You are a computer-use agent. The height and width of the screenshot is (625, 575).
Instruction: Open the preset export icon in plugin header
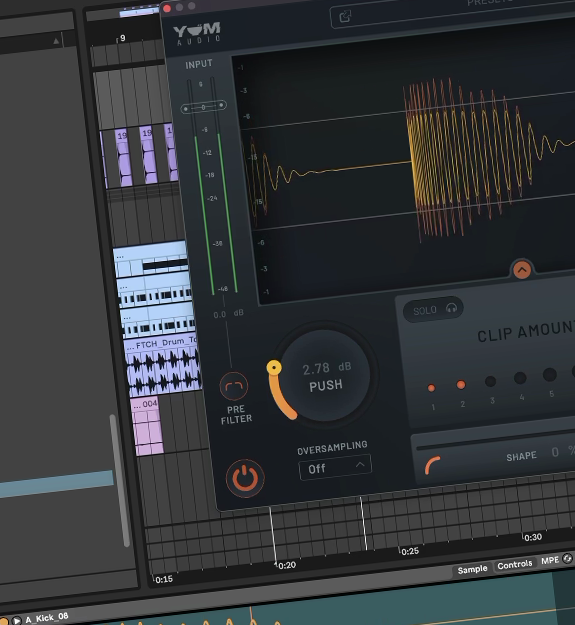[x=345, y=17]
